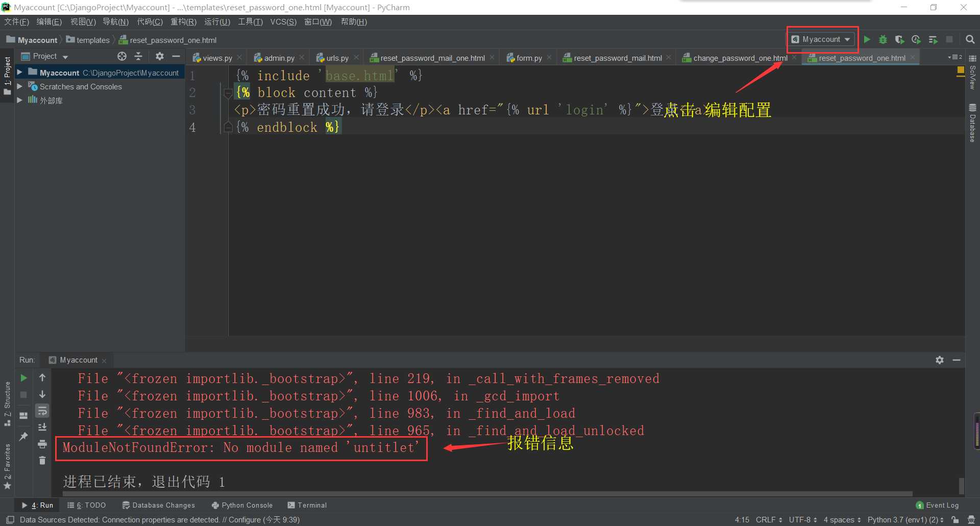This screenshot has width=980, height=526.
Task: Hide the Project panel with minus icon
Action: pos(176,56)
